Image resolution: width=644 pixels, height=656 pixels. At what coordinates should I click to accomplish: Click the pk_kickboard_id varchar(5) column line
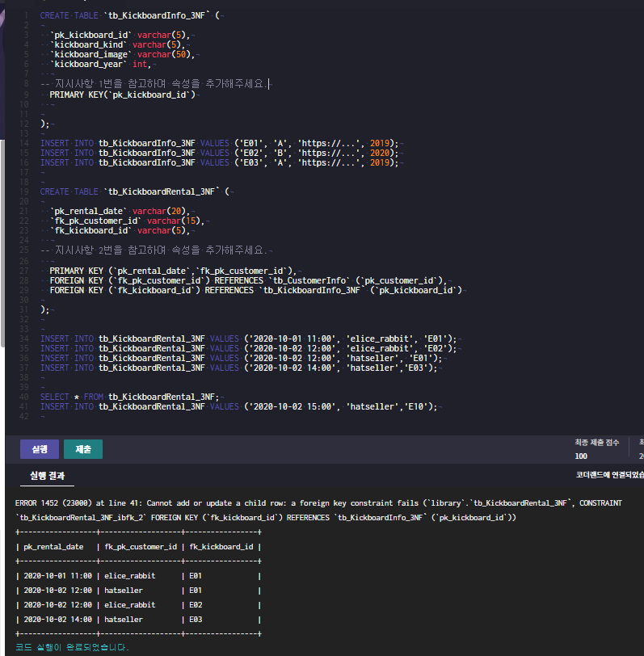[x=120, y=35]
